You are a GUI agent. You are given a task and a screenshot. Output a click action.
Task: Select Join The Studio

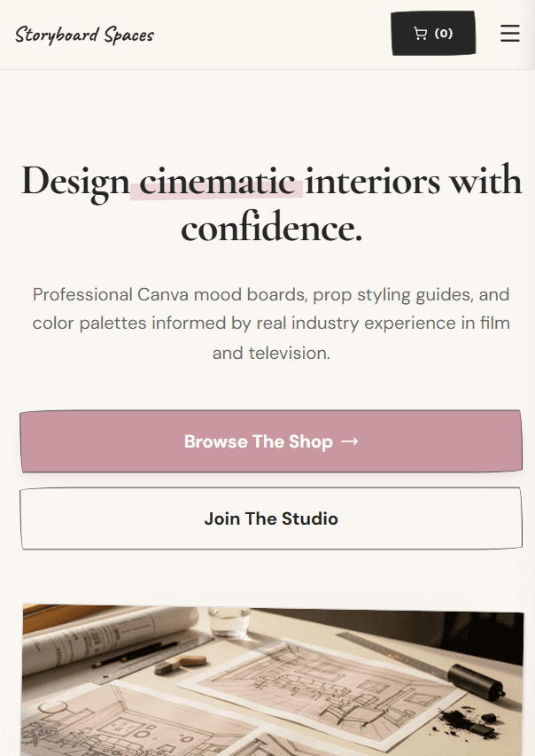click(270, 518)
